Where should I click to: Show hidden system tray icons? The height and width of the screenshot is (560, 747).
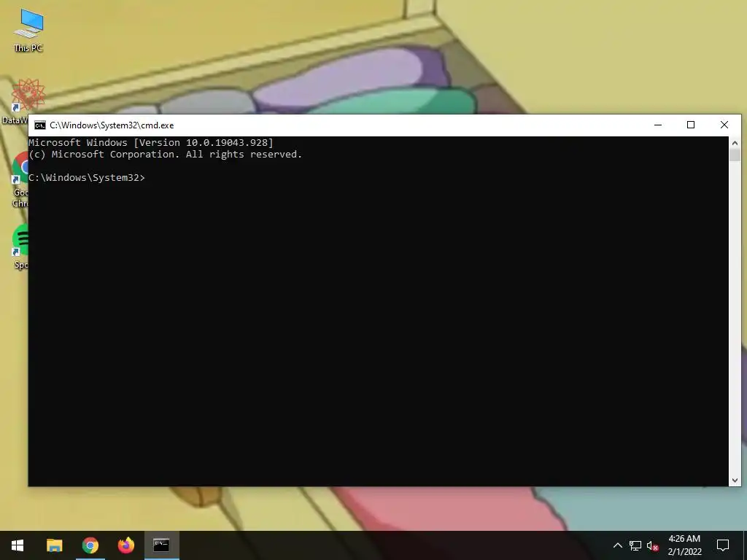617,545
